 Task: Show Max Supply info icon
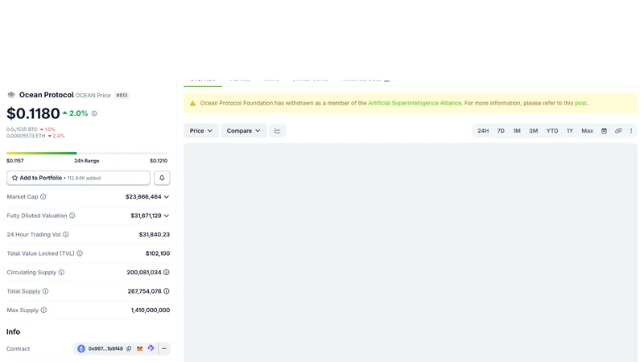pos(44,310)
